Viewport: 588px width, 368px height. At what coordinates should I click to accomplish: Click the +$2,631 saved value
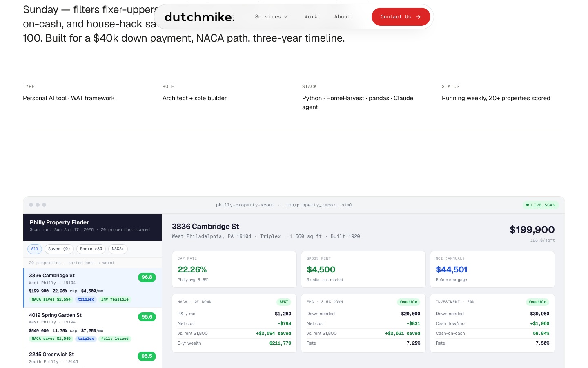click(x=403, y=334)
